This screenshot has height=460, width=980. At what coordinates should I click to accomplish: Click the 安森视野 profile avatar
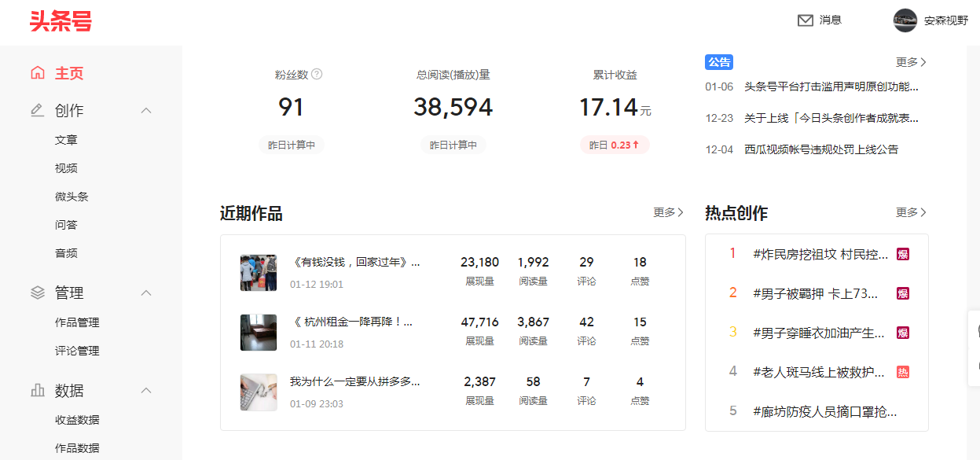click(x=905, y=20)
